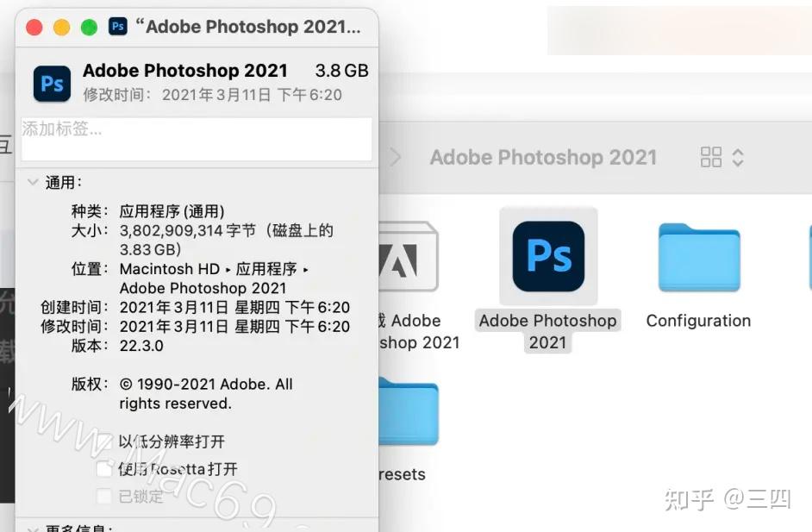Toggle the 使用Rosetta打开 checkbox
This screenshot has width=812, height=532.
click(104, 469)
